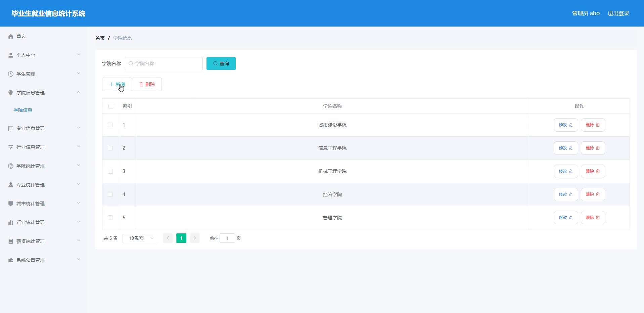Open the 10条/页 page size dropdown
Image resolution: width=644 pixels, height=313 pixels.
pyautogui.click(x=139, y=238)
